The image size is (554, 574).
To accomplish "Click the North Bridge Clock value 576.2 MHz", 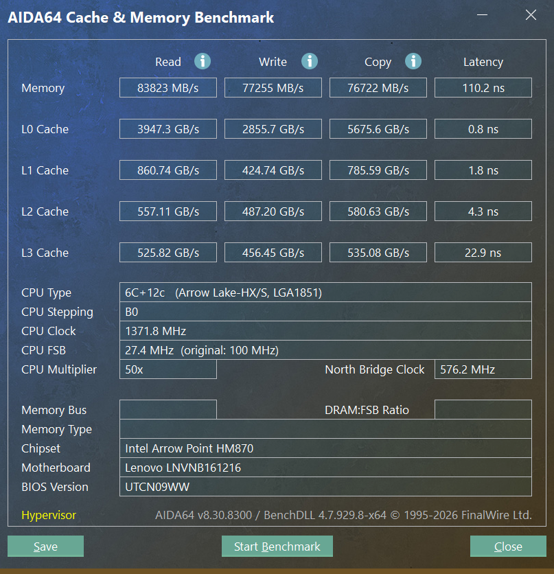I will [483, 369].
